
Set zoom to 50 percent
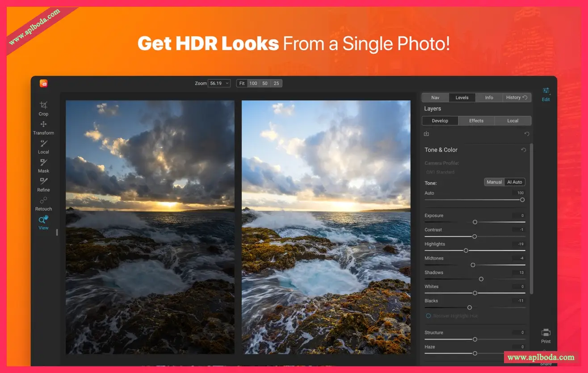[265, 83]
